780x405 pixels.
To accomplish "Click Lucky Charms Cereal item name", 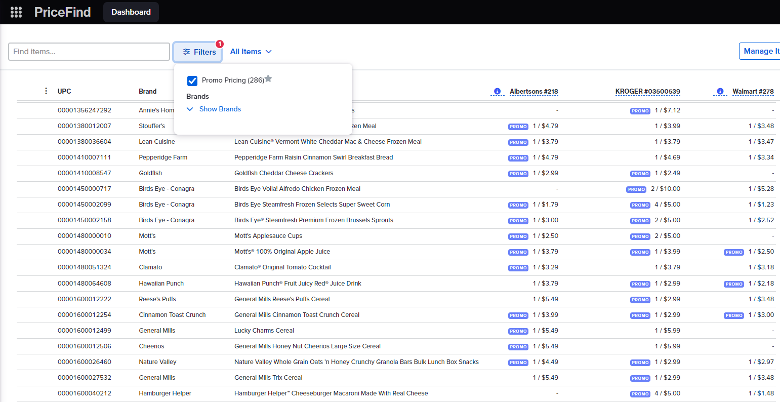I will pyautogui.click(x=265, y=331).
